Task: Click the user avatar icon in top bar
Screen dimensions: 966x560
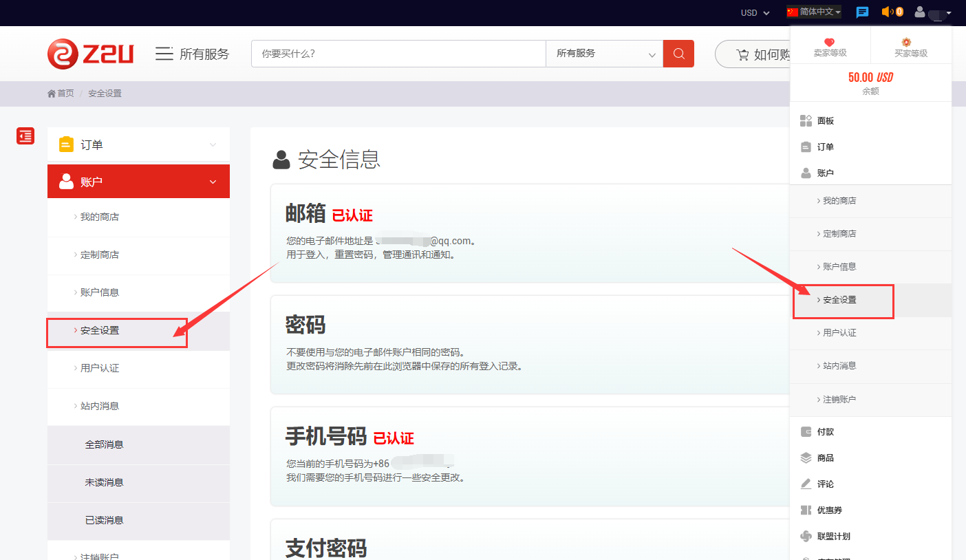Action: (920, 12)
